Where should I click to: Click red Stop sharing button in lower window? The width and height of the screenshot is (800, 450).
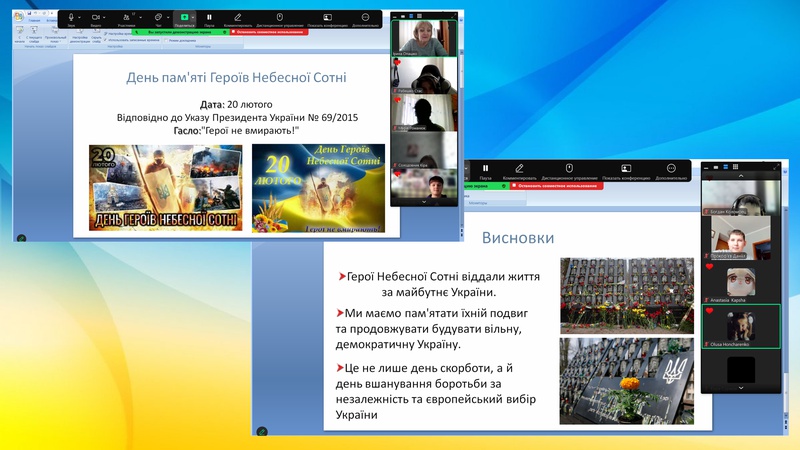point(557,186)
